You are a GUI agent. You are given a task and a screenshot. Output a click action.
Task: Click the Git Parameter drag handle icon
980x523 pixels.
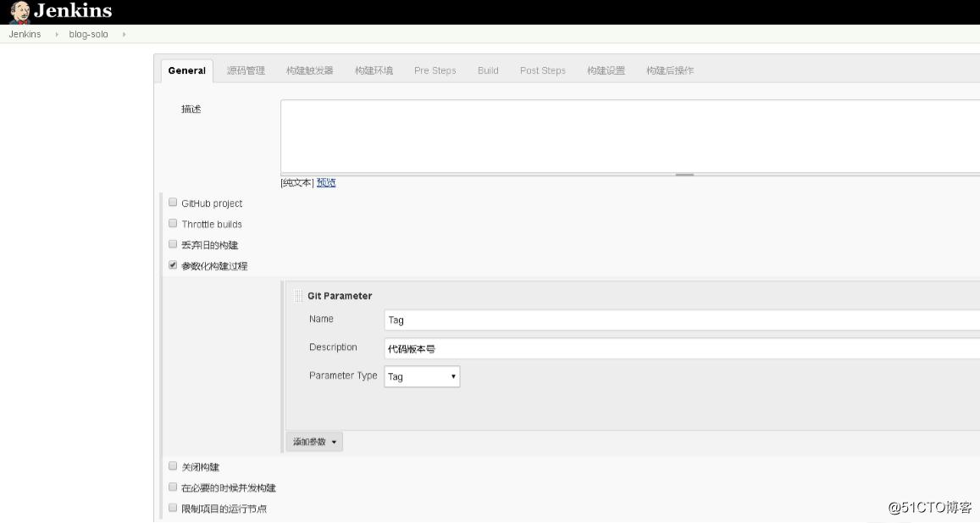click(298, 295)
